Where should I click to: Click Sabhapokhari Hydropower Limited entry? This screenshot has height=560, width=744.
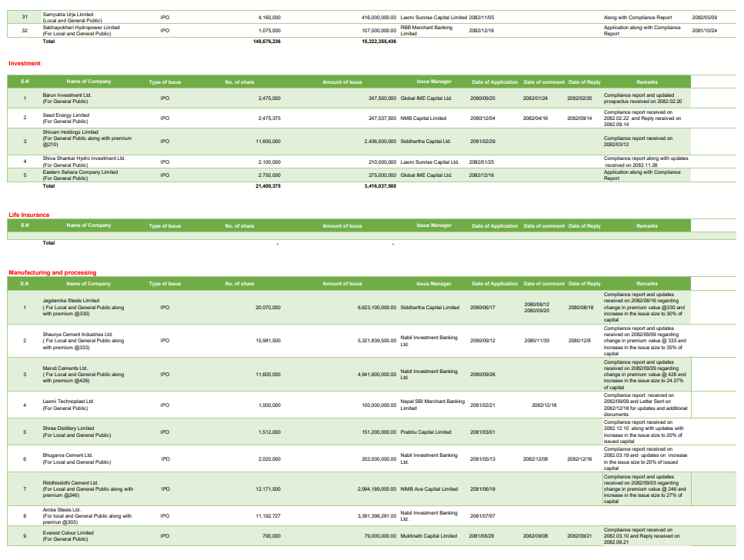(x=81, y=27)
